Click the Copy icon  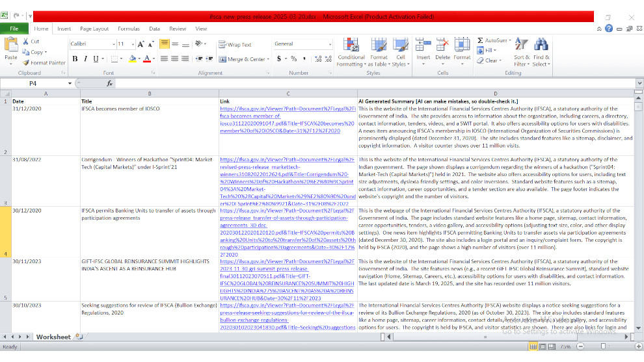25,52
